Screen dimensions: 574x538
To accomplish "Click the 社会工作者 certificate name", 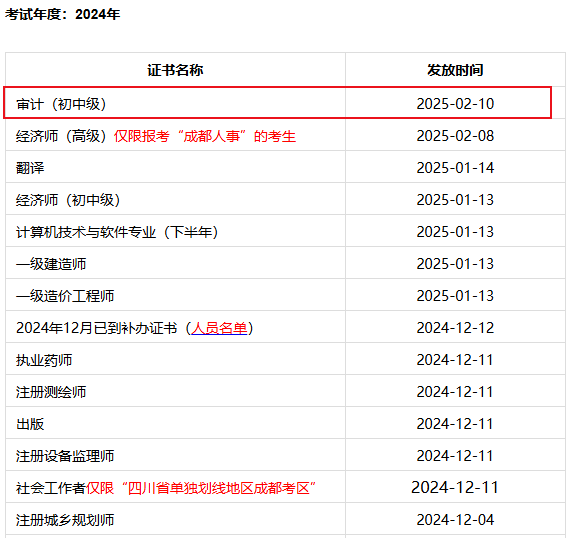I will click(x=51, y=488).
